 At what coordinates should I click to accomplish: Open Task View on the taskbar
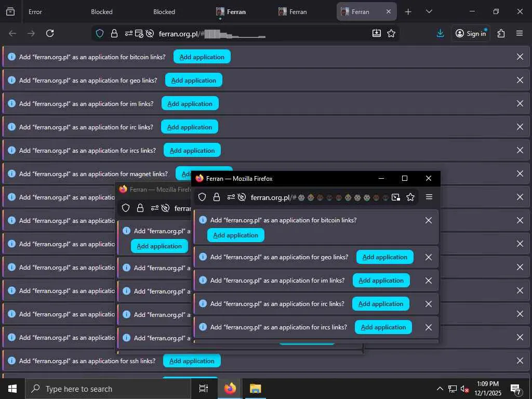tap(203, 389)
